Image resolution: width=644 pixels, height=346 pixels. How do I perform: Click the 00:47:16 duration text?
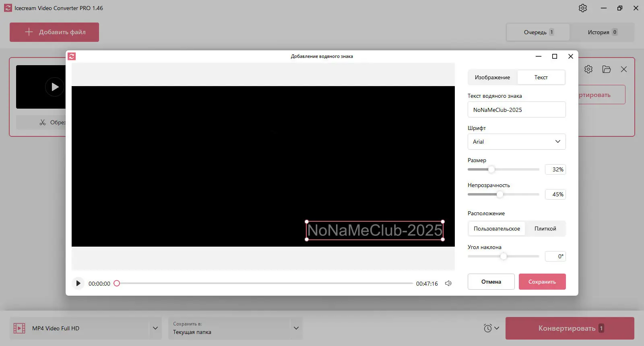tap(427, 284)
